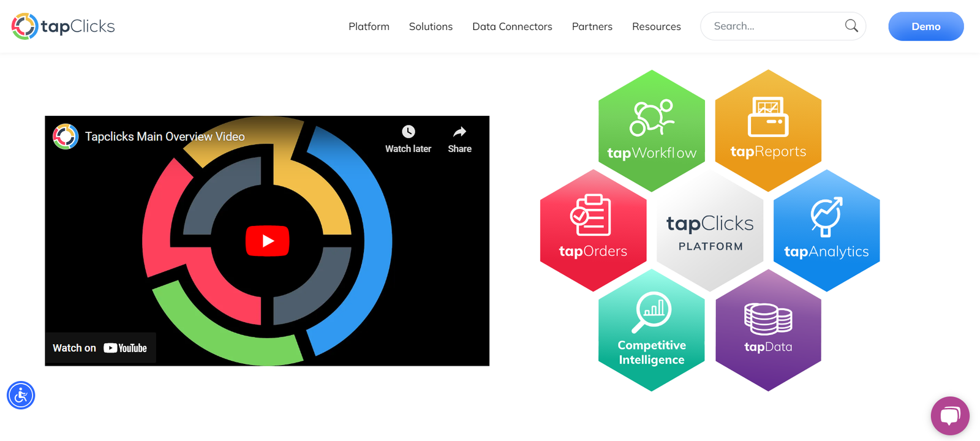The image size is (980, 441).
Task: Open the Competitive Intelligence hexagon
Action: (652, 330)
